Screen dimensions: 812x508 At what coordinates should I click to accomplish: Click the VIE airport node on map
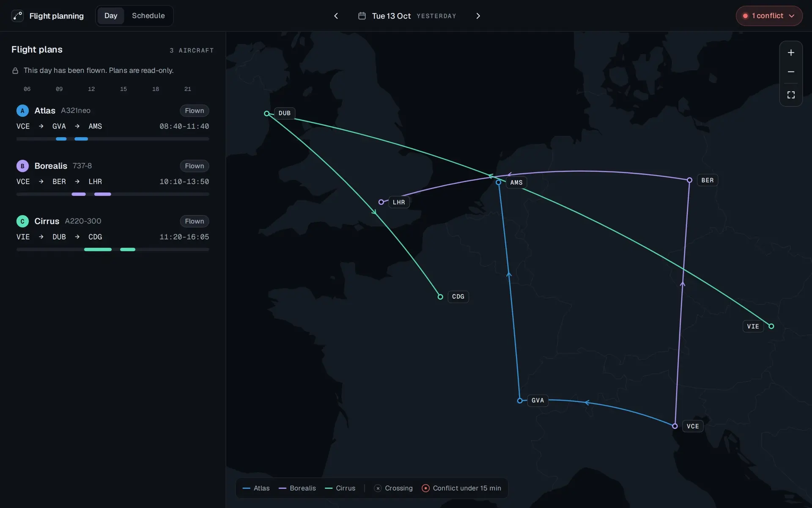coord(771,326)
